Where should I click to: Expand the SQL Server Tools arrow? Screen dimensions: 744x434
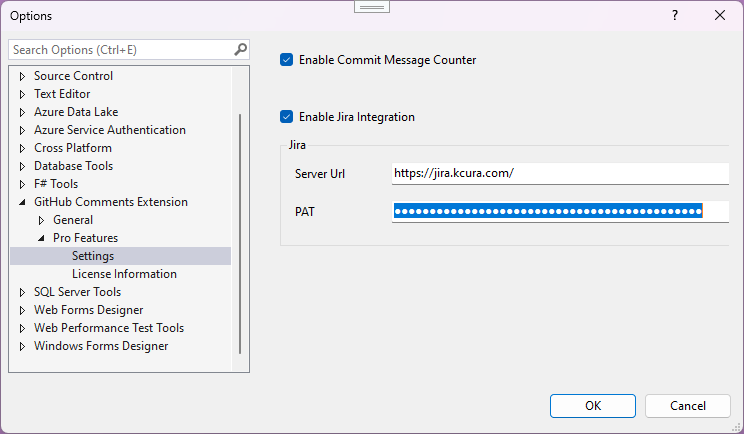[x=22, y=292]
